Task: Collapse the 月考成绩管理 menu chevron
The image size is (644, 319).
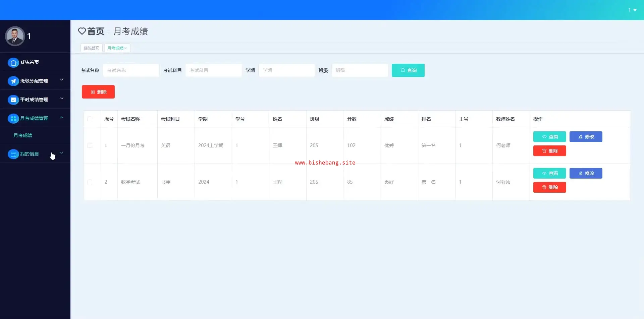Action: (62, 117)
